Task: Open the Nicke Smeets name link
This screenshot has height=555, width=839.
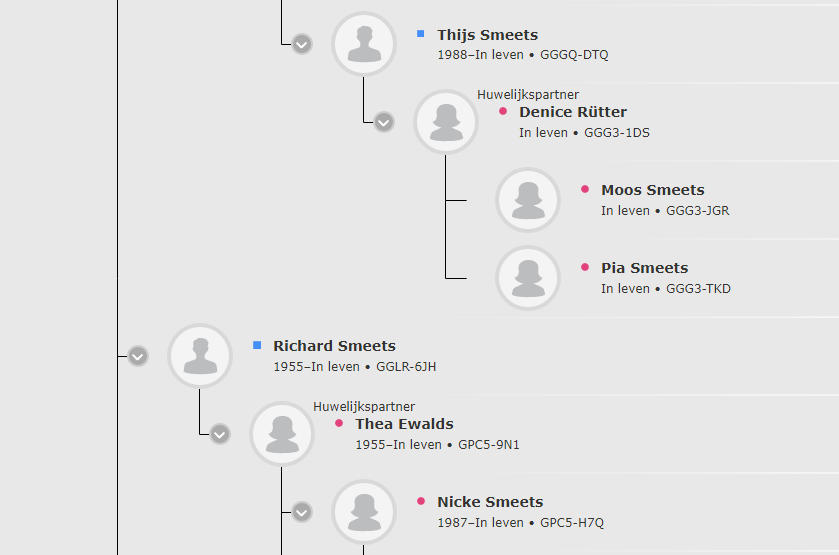Action: 490,502
